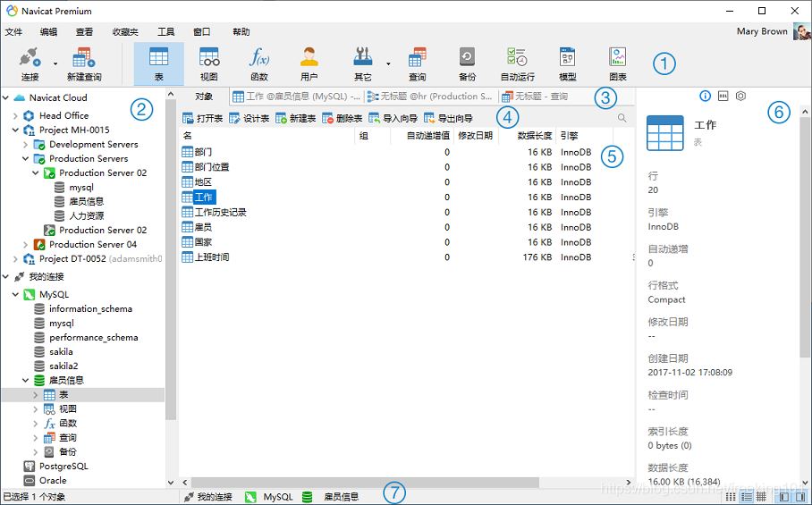This screenshot has height=505, width=812.
Task: Click the 设计表 (Design Table) button
Action: pos(250,118)
